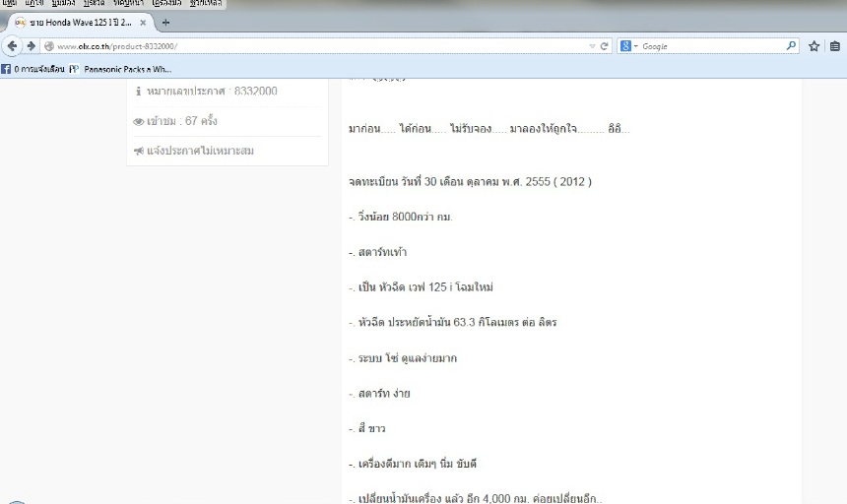Screen dimensions: 847x504
Task: Close the Honda Wave 125 tab
Action: point(143,23)
